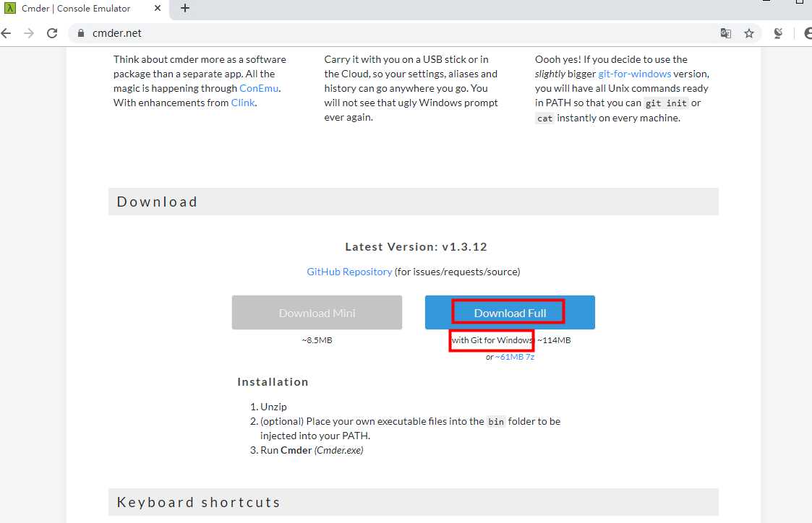Click the '1. Unzip' step

[268, 407]
